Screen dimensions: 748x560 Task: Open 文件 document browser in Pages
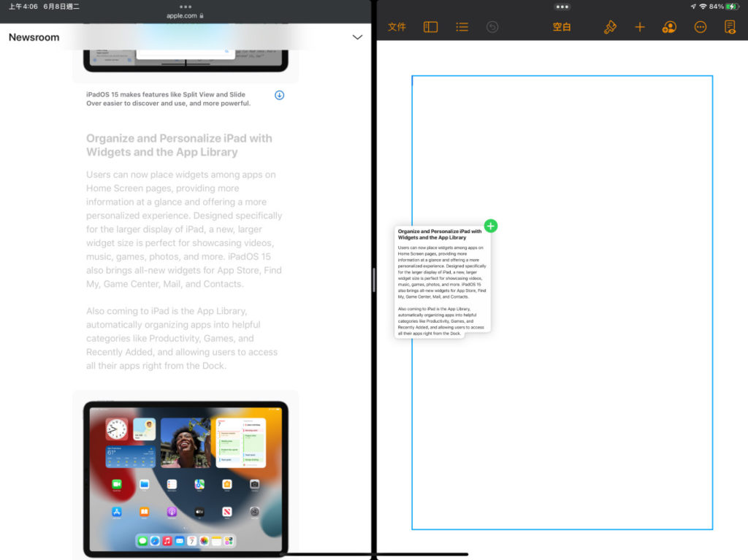397,27
